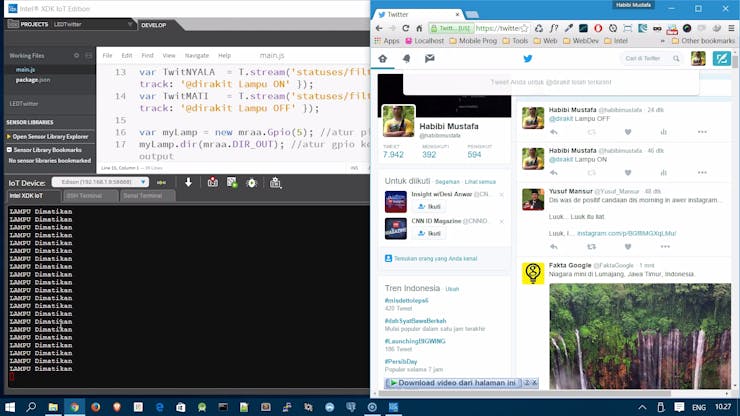740x416 pixels.
Task: Follow CNN ID Magazine with Ikuti button
Action: pyautogui.click(x=429, y=233)
